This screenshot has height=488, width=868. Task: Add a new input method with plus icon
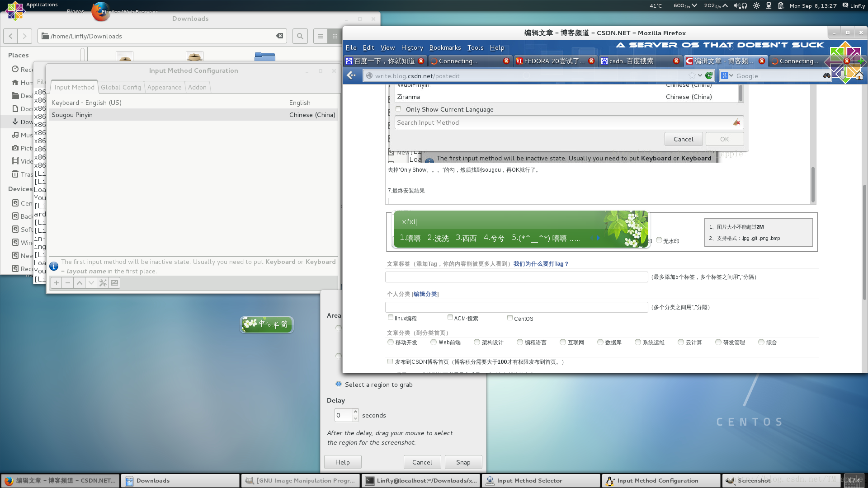pyautogui.click(x=56, y=283)
